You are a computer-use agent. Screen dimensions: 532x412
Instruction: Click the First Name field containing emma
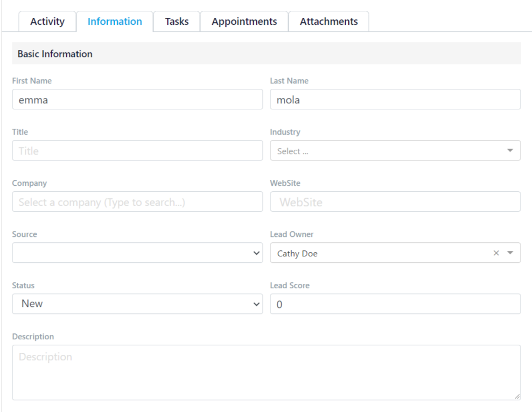click(137, 100)
